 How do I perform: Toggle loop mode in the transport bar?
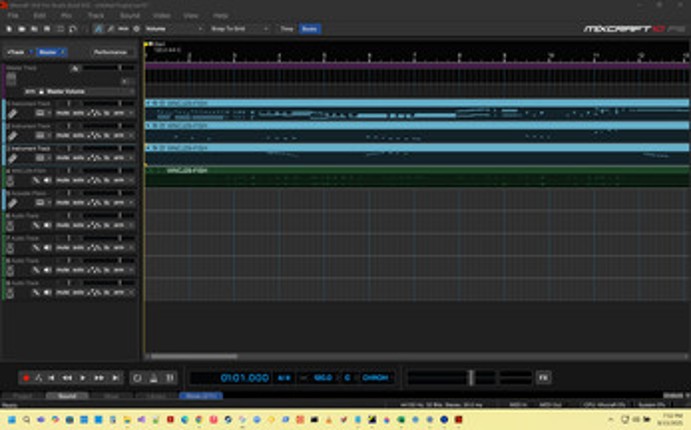pos(137,378)
